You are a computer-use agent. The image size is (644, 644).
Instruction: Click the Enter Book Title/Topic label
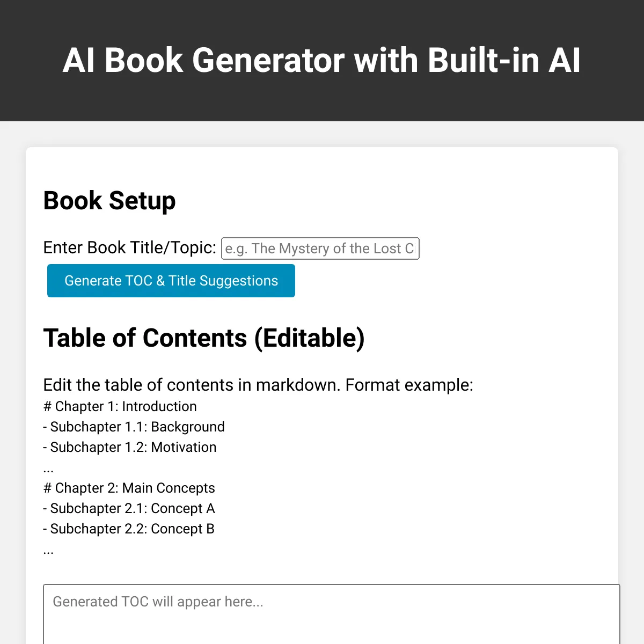[129, 247]
